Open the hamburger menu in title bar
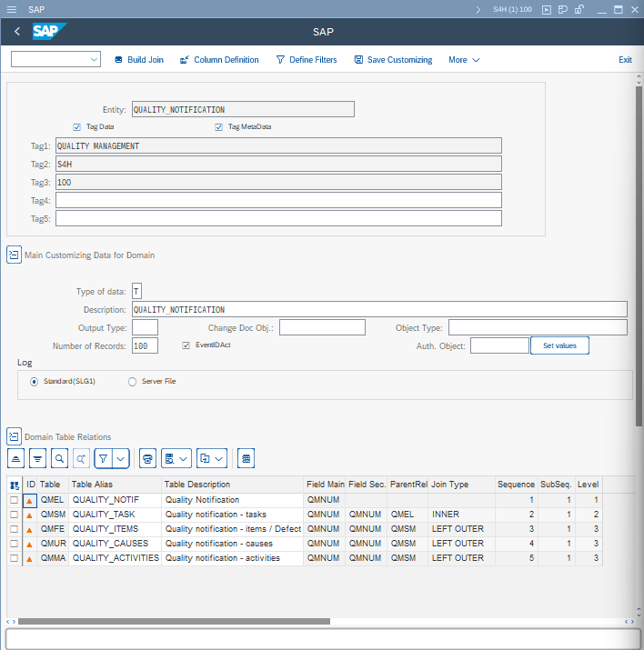The height and width of the screenshot is (650, 644). pyautogui.click(x=11, y=9)
